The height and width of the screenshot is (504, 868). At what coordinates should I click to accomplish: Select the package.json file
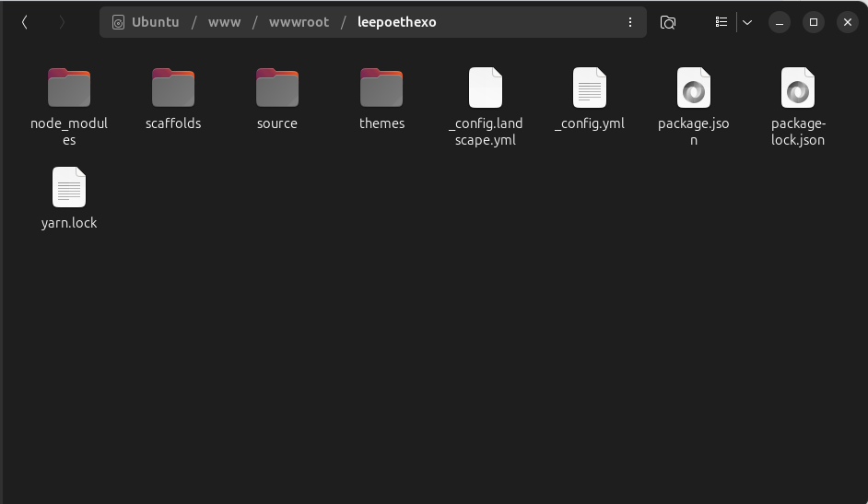pyautogui.click(x=694, y=88)
